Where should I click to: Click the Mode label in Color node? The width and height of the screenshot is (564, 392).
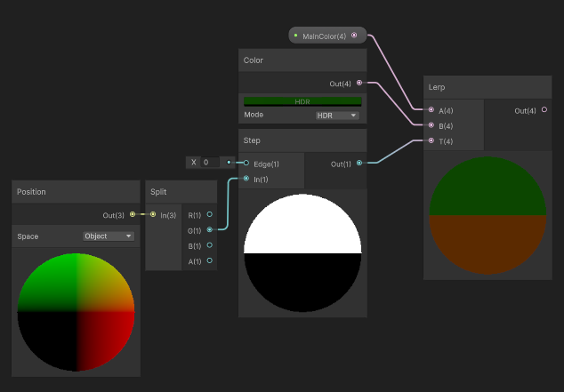click(254, 115)
